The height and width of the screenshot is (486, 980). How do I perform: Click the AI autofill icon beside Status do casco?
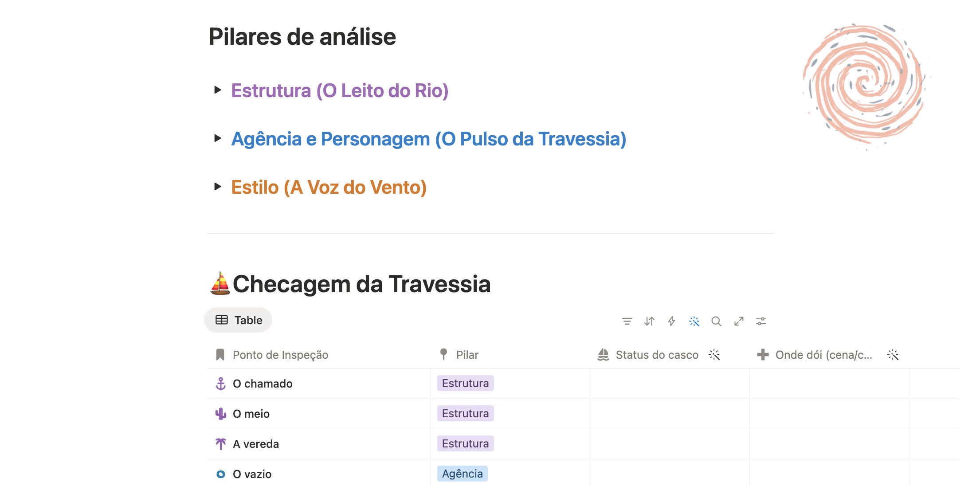tap(714, 355)
